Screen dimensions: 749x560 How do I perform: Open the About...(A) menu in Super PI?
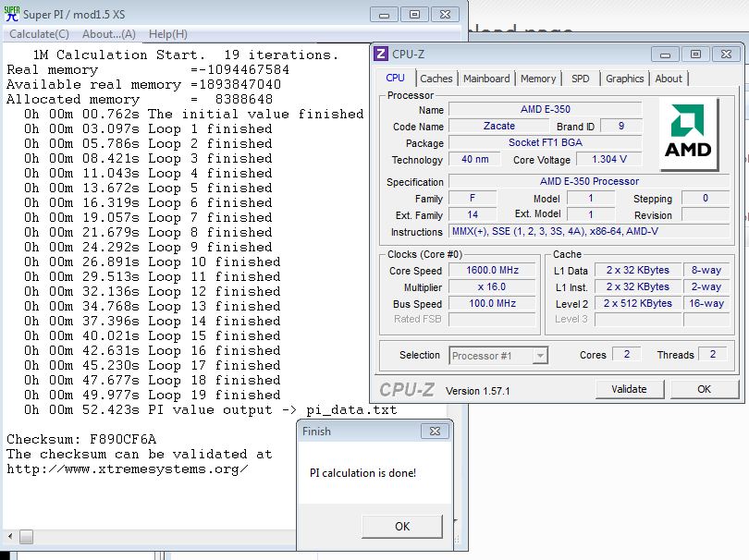point(109,34)
